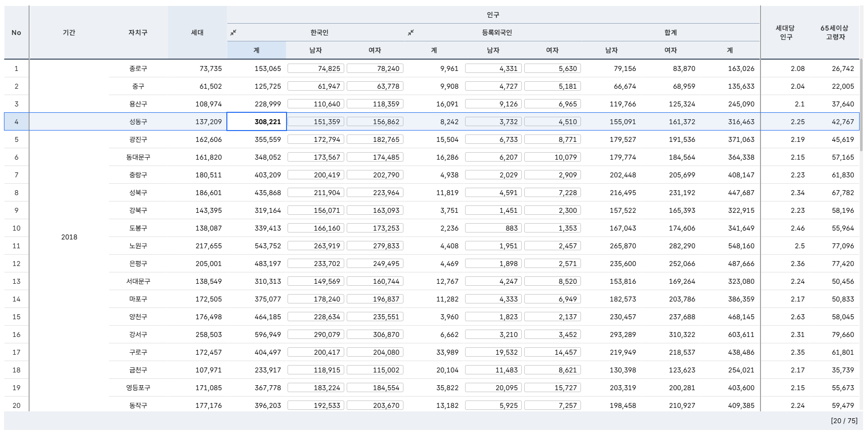Image resolution: width=868 pixels, height=434 pixels.
Task: Select the 인구 top-level header
Action: tap(493, 15)
